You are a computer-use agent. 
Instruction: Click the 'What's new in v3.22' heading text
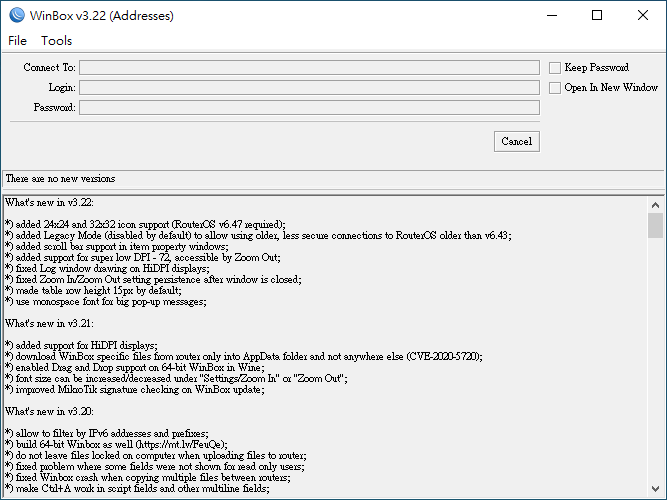pyautogui.click(x=49, y=203)
